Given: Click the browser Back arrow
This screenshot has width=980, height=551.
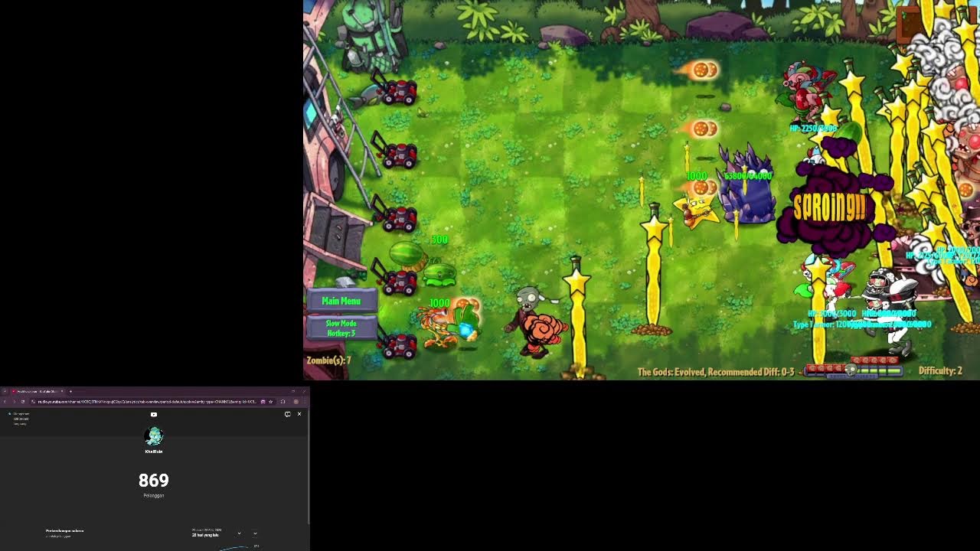Looking at the screenshot, I should pyautogui.click(x=5, y=402).
